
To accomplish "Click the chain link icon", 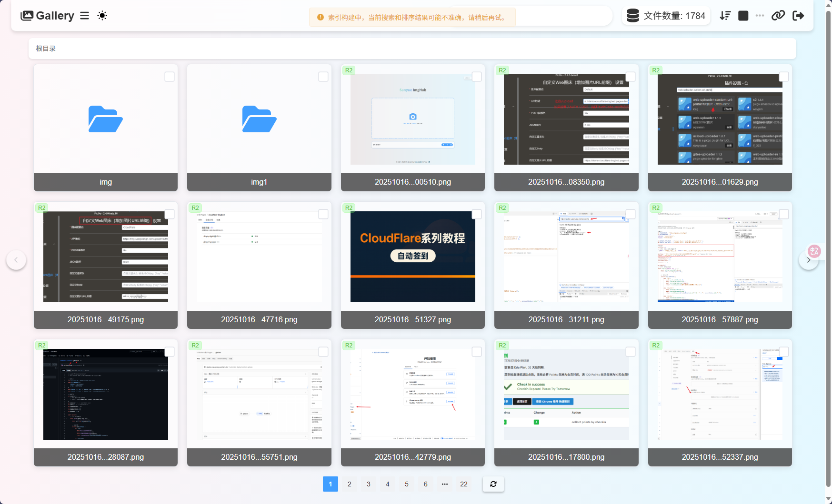I will pos(778,16).
